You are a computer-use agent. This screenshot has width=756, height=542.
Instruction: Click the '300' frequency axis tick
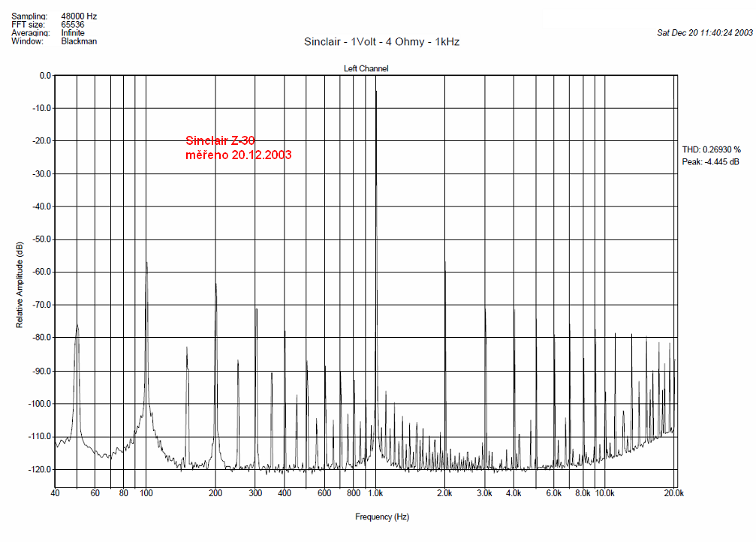point(255,493)
